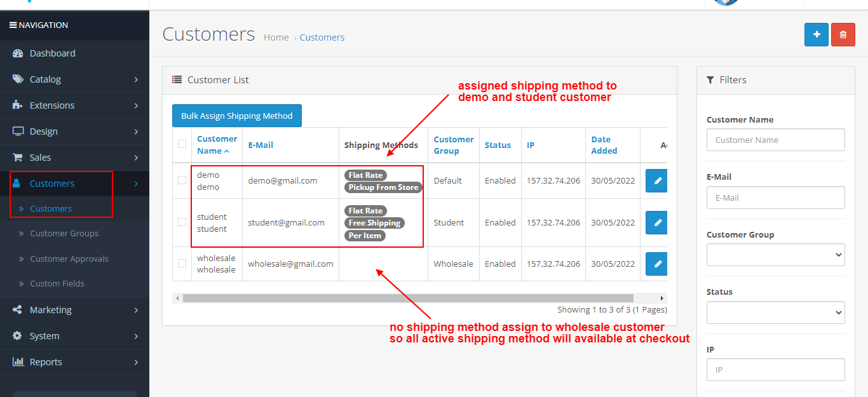Tick the checkbox for the student customer row

[x=182, y=222]
